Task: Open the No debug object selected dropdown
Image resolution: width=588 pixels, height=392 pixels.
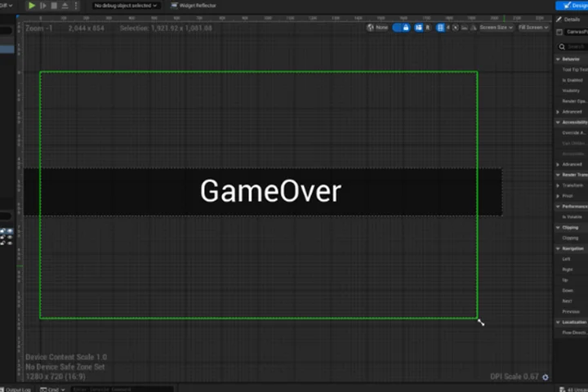Action: point(125,5)
